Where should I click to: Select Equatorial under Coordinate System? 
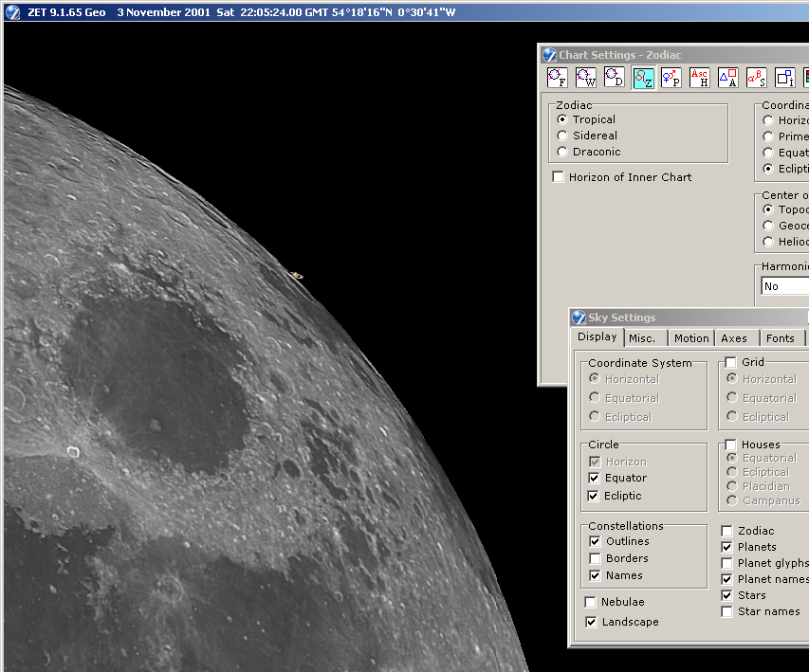coord(595,398)
